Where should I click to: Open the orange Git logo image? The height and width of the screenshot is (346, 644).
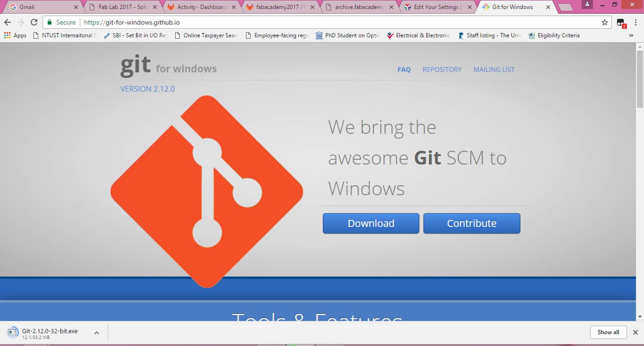coord(207,191)
